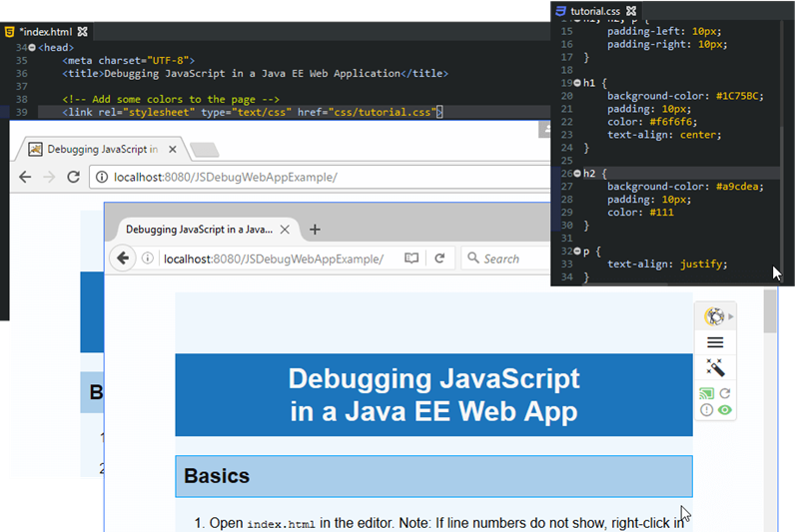Viewport: 799px width, 532px height.
Task: Click the small refresh icon in floating toolbar
Action: tap(725, 394)
